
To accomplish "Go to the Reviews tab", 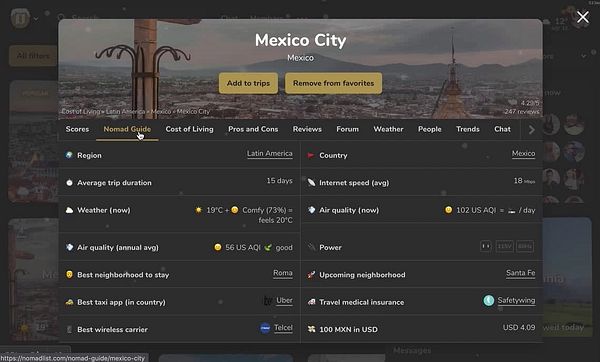I will [307, 129].
